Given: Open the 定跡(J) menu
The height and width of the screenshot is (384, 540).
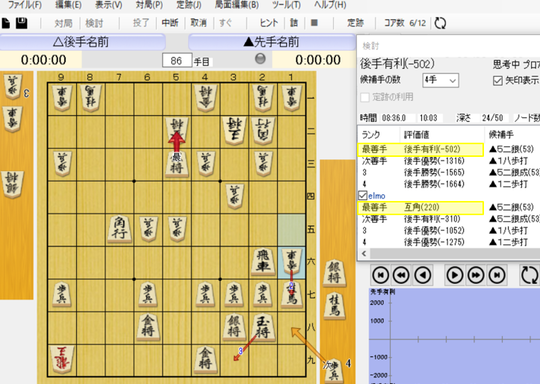Looking at the screenshot, I should tap(189, 5).
